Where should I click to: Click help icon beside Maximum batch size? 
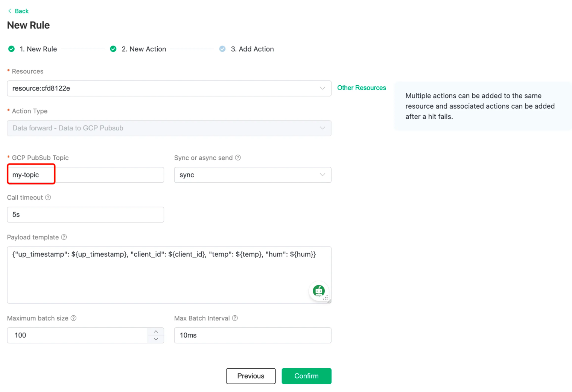pyautogui.click(x=74, y=318)
